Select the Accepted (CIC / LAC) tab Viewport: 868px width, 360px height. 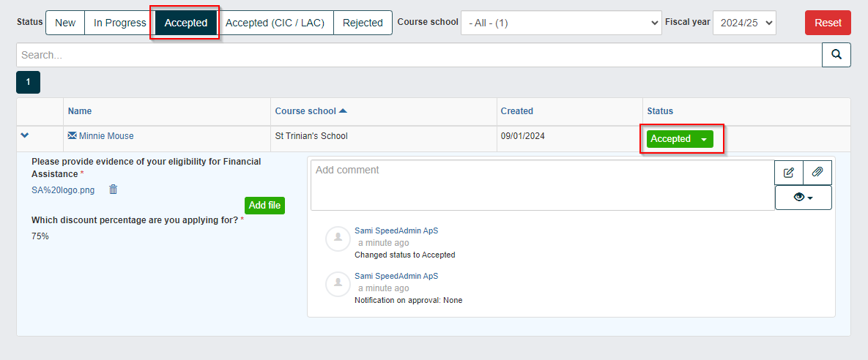click(x=275, y=23)
